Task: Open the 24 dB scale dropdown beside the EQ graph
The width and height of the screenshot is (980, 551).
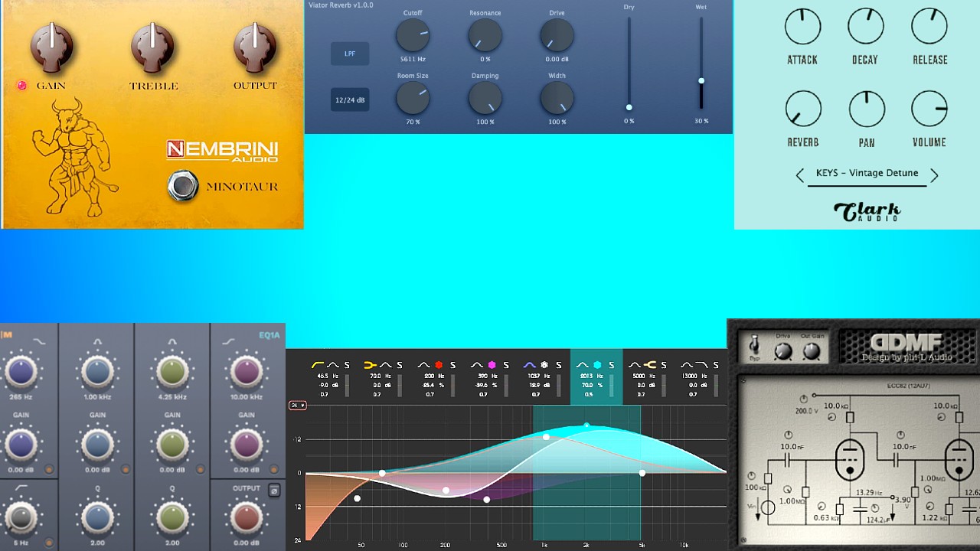Action: pyautogui.click(x=297, y=405)
